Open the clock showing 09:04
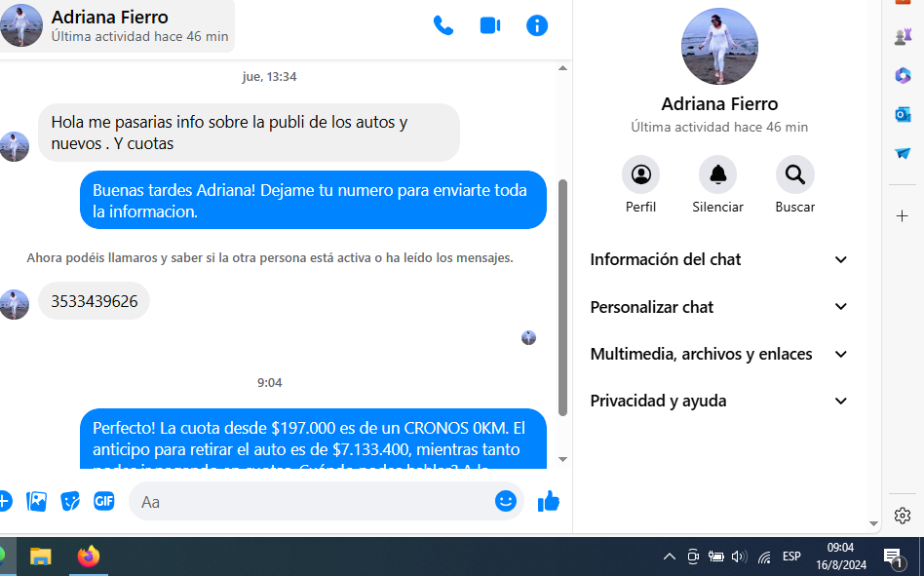The height and width of the screenshot is (576, 924). click(x=841, y=557)
